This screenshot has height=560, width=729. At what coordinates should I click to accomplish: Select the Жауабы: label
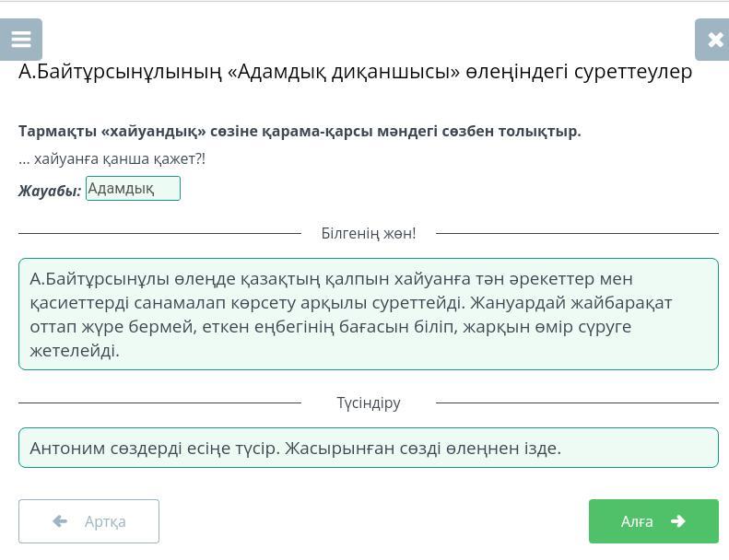pyautogui.click(x=50, y=191)
